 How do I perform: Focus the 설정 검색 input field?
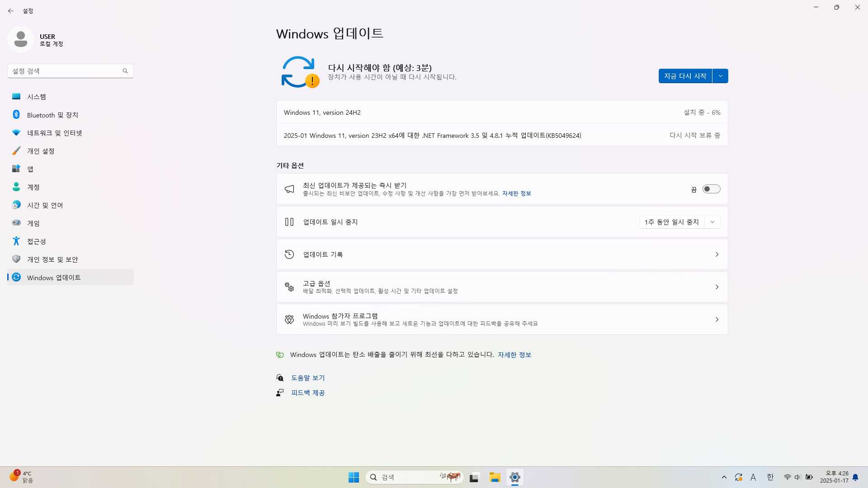point(71,71)
